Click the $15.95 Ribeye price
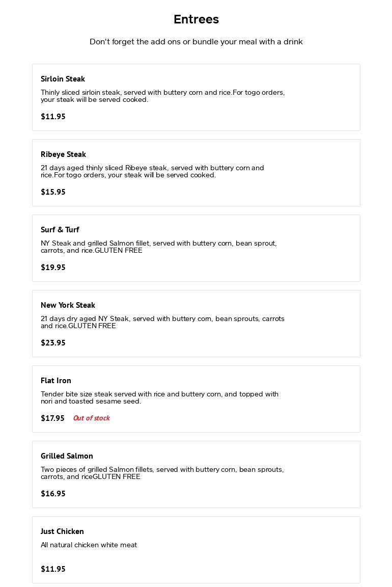Viewport: 392px width, 587px height. click(x=53, y=192)
